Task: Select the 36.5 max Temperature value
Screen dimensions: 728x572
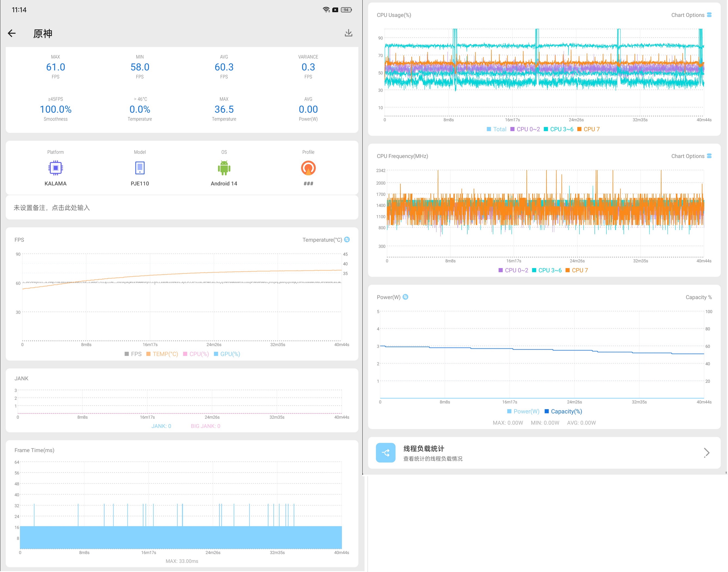Action: 224,109
